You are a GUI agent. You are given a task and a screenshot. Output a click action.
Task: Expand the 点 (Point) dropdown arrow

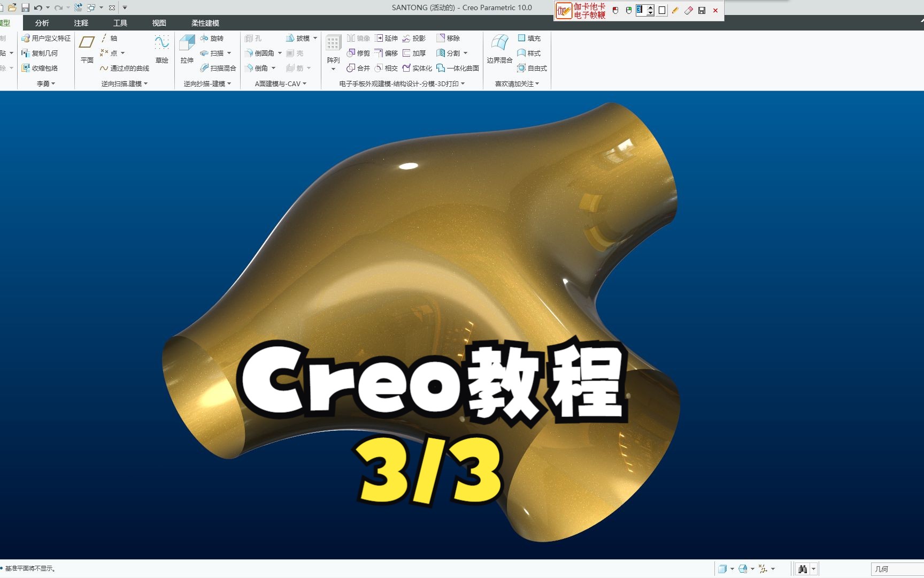(x=124, y=53)
